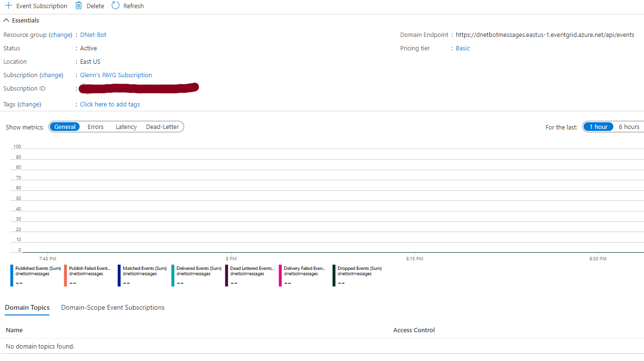The width and height of the screenshot is (644, 361).
Task: Set time range to 6 hours
Action: click(629, 127)
